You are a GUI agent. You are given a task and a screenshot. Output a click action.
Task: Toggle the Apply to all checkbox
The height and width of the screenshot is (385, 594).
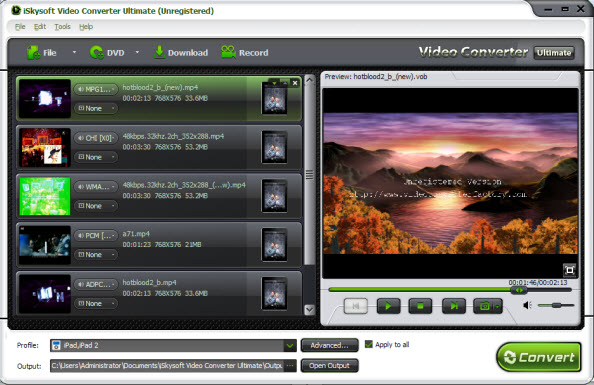click(369, 344)
